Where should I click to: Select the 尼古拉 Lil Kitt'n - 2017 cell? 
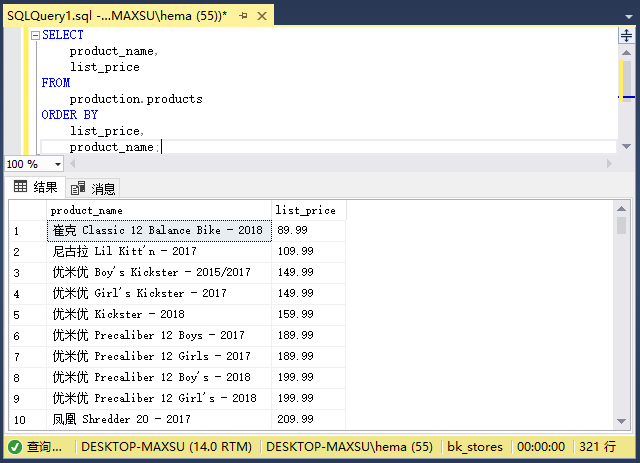[x=159, y=252]
